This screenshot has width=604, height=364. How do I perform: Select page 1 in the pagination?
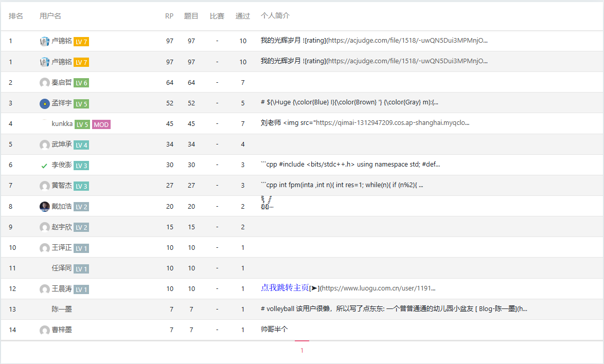302,351
